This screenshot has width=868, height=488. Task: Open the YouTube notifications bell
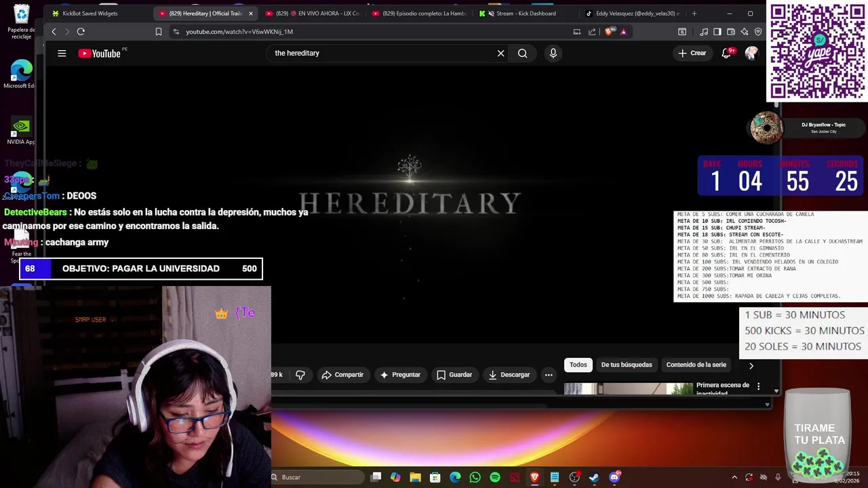tap(726, 53)
